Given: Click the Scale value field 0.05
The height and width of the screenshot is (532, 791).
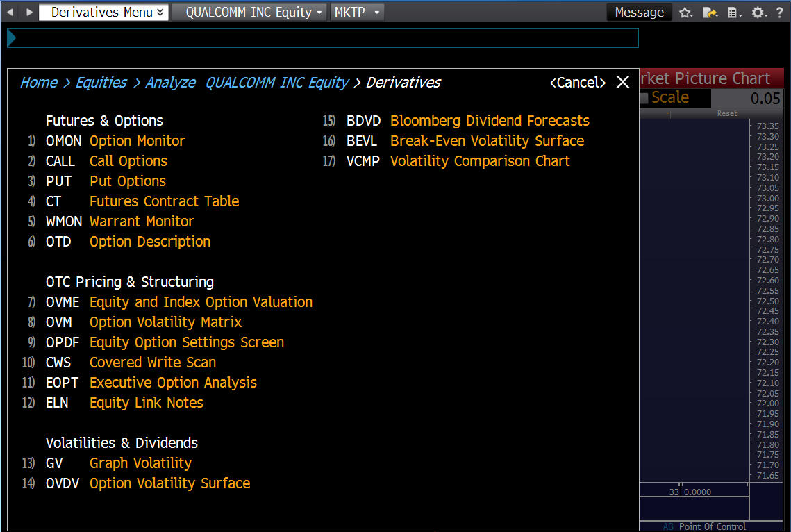Looking at the screenshot, I should click(x=747, y=98).
